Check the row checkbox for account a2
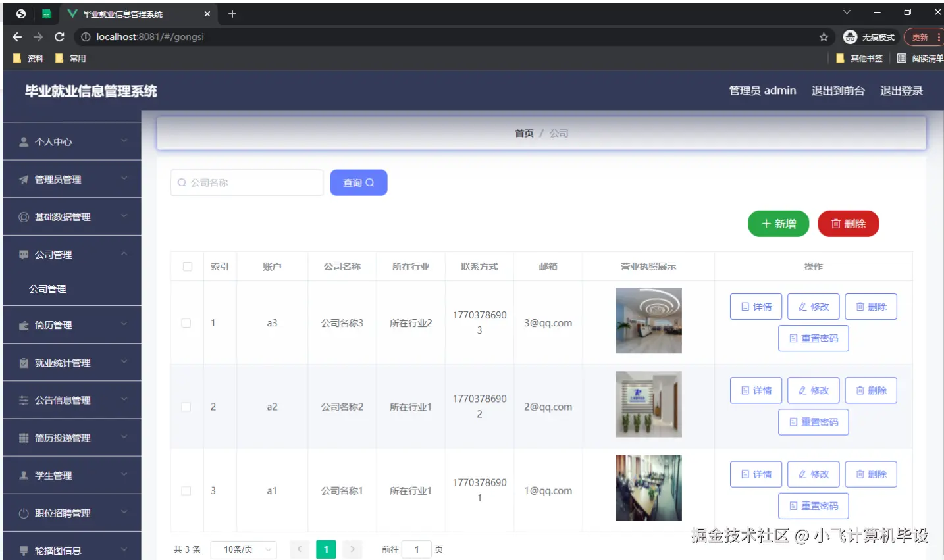Screen dimensions: 944x560 186,407
